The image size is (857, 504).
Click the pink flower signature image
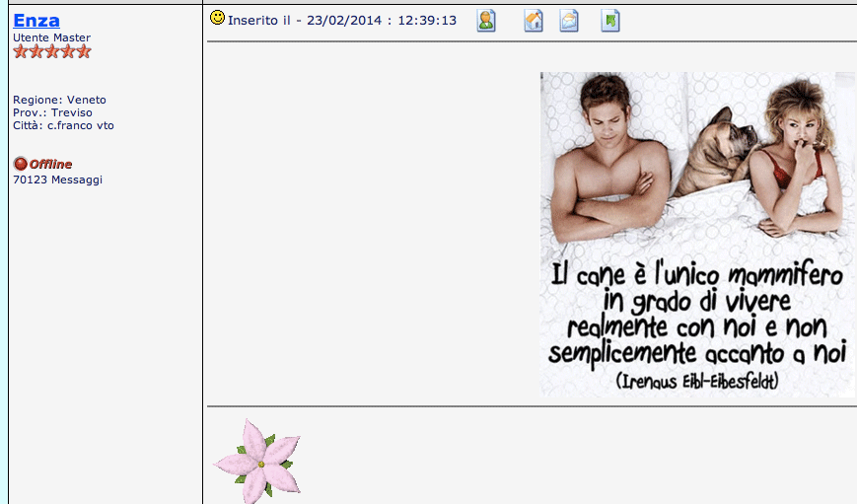258,460
